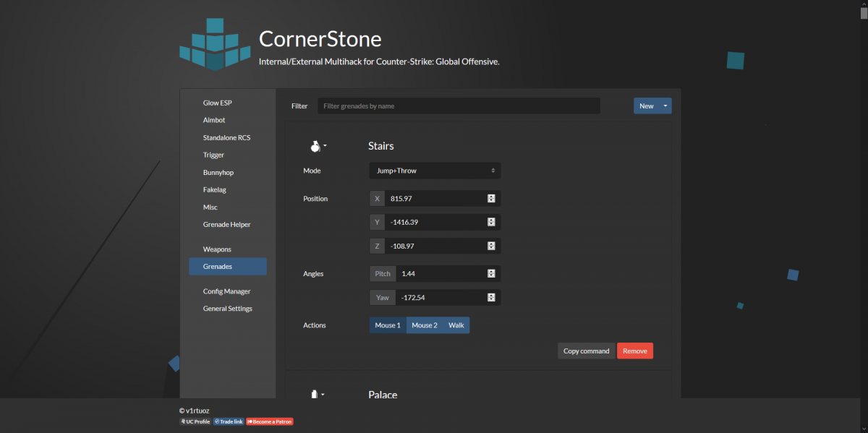The height and width of the screenshot is (433, 868).
Task: Click the Z position value -108.97
Action: click(403, 246)
